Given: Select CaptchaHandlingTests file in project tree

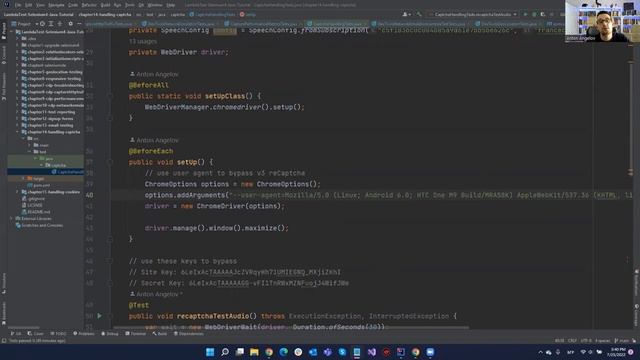Looking at the screenshot, I should coord(67,172).
